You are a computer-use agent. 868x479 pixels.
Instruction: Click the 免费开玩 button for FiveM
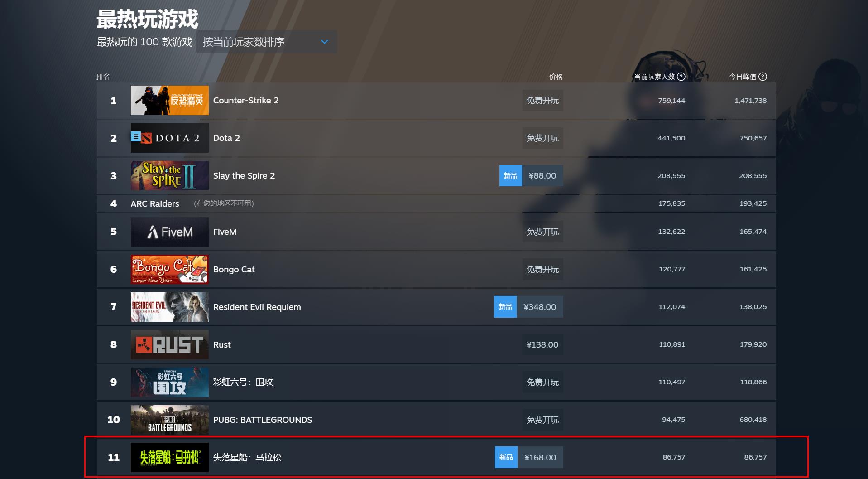coord(542,232)
